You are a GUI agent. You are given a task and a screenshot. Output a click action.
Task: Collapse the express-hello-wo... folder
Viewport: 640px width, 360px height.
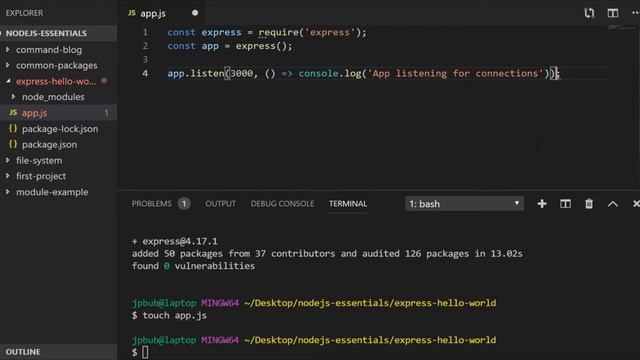tap(56, 81)
